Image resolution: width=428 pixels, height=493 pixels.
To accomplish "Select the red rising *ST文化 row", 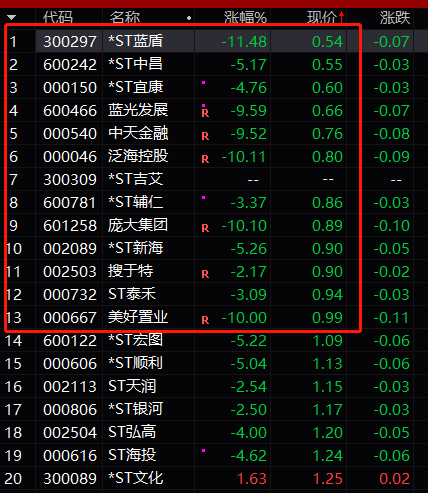I will click(214, 478).
